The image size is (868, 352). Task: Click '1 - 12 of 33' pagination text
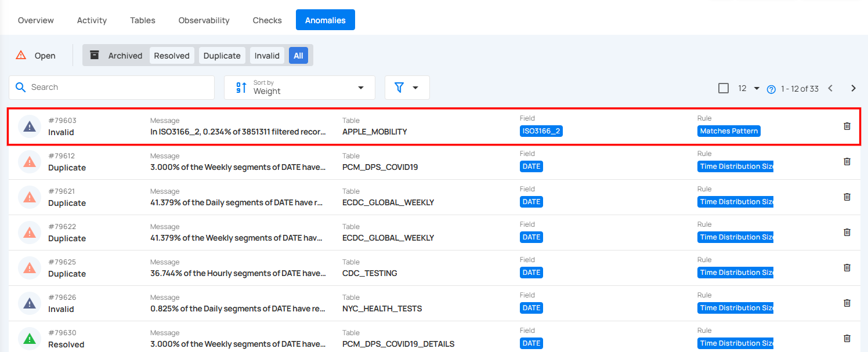click(800, 89)
